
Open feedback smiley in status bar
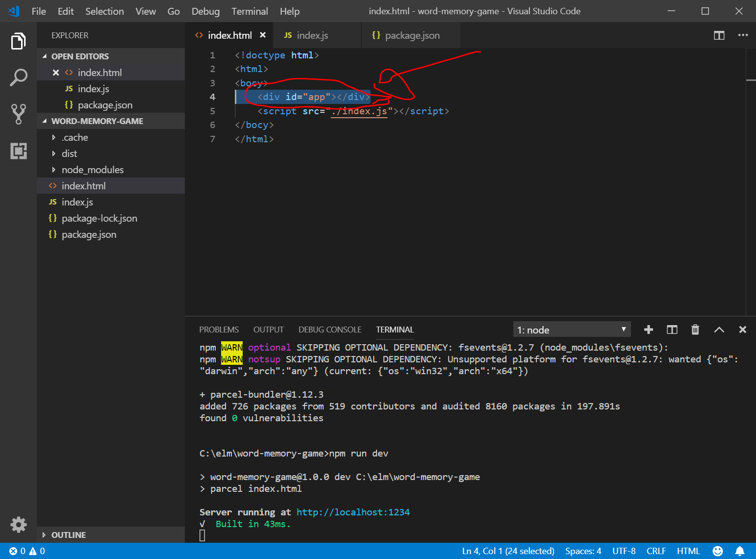click(x=717, y=551)
